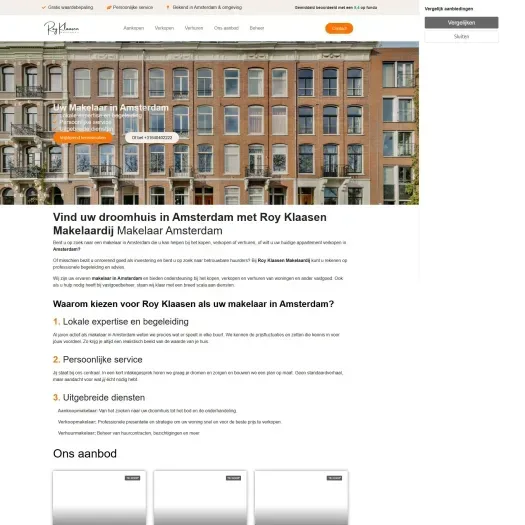The image size is (525, 525).
Task: Select the Beheer navigation item
Action: pyautogui.click(x=257, y=28)
